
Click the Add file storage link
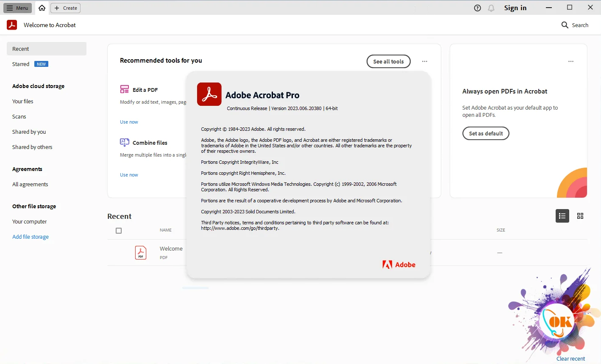[31, 237]
